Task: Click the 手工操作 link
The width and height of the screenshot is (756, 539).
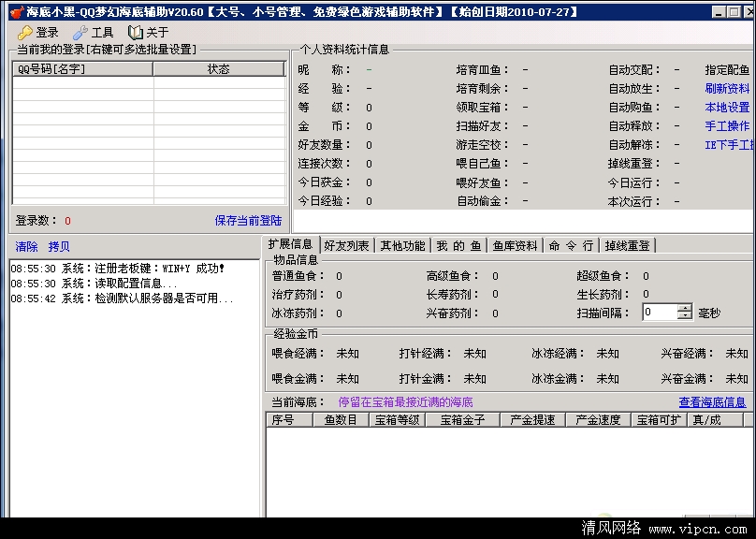Action: pos(727,126)
